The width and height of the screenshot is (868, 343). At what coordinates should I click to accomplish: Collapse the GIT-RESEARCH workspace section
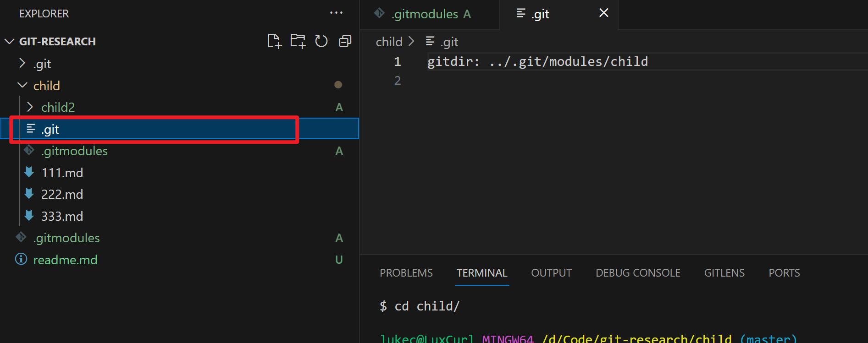tap(57, 41)
